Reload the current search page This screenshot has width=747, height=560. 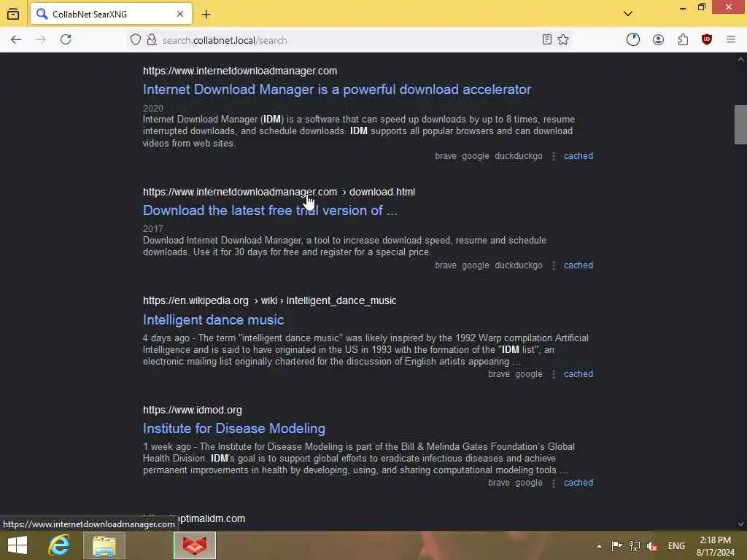click(66, 40)
